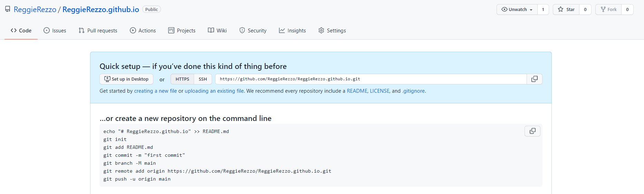Click the git commit first commit line
The image size is (644, 194).
144,155
